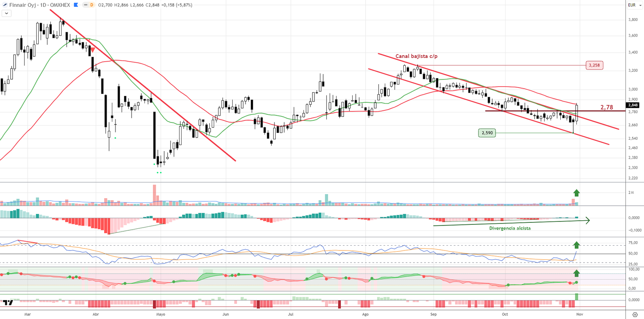This screenshot has width=644, height=319.
Task: Select the dark red 2,78 level label
Action: 607,107
